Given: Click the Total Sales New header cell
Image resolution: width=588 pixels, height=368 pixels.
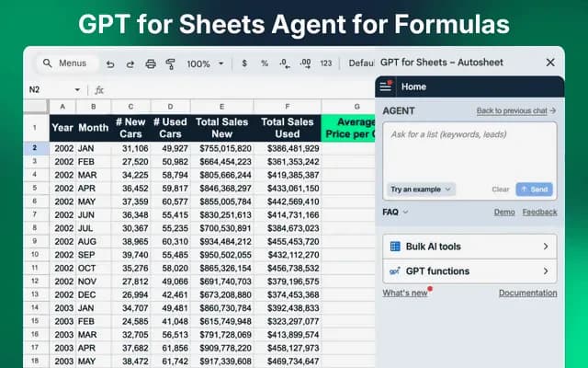Looking at the screenshot, I should (222, 128).
